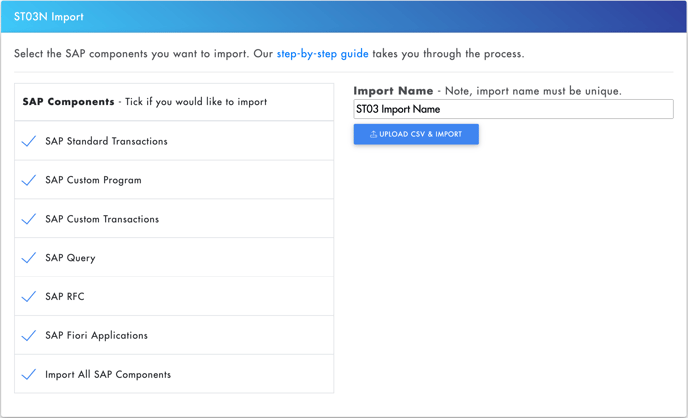Toggle the SAP Custom Program checkmark

pos(29,180)
